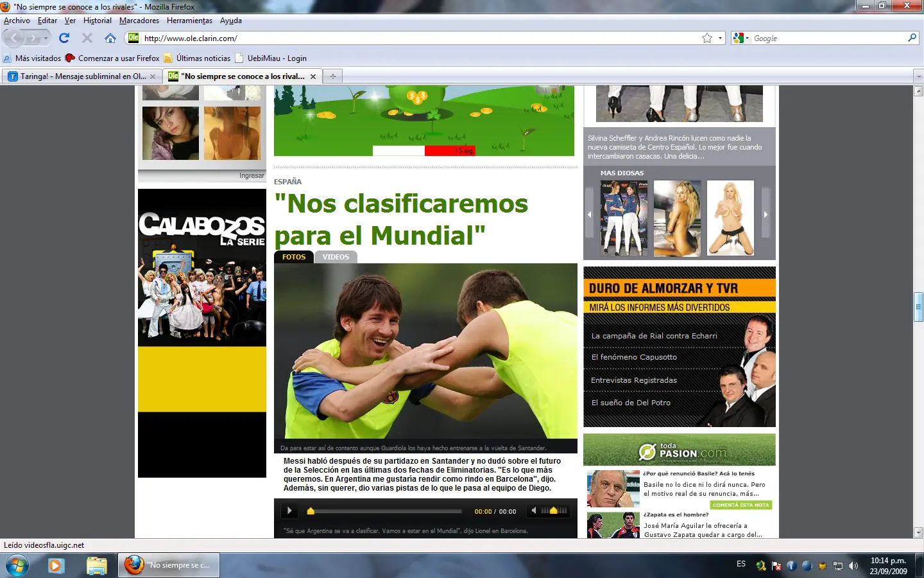The width and height of the screenshot is (924, 578).
Task: Open the address bar history dropdown
Action: point(720,38)
